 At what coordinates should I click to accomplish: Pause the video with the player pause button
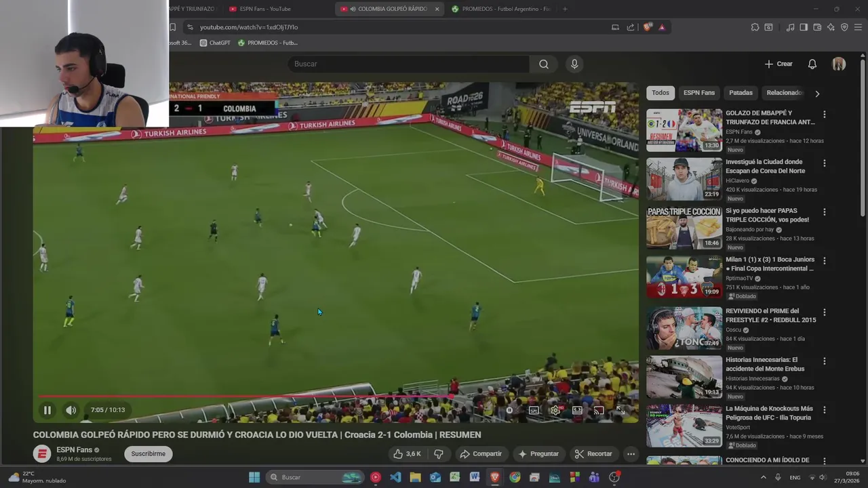tap(47, 410)
